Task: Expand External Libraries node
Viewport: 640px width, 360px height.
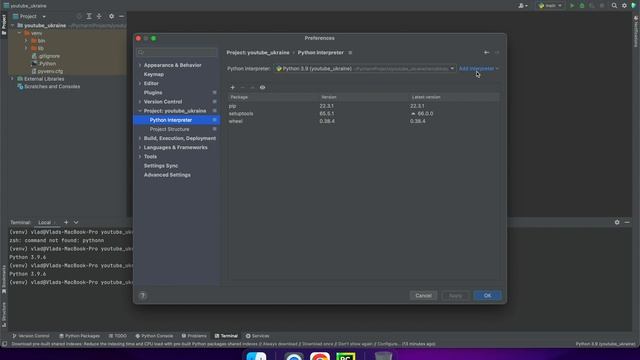Action: pyautogui.click(x=13, y=79)
